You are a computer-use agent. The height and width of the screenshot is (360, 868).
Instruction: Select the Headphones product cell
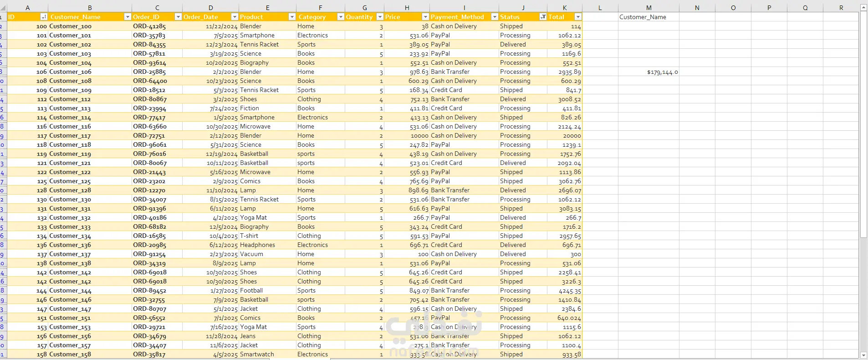(267, 245)
